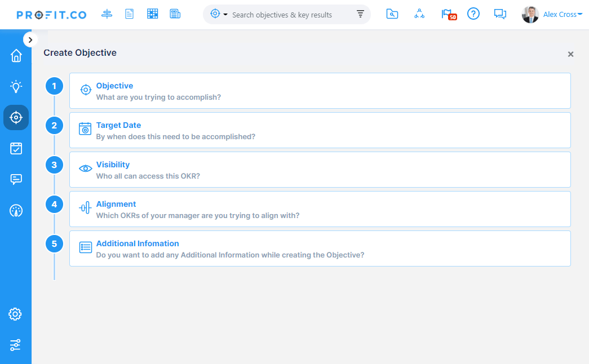Open Conversations from the sidebar

coord(15,179)
